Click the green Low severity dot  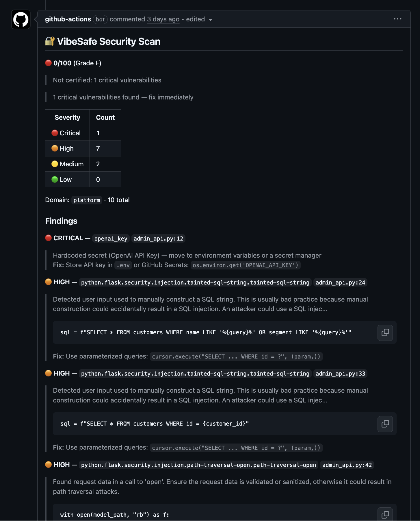point(54,179)
